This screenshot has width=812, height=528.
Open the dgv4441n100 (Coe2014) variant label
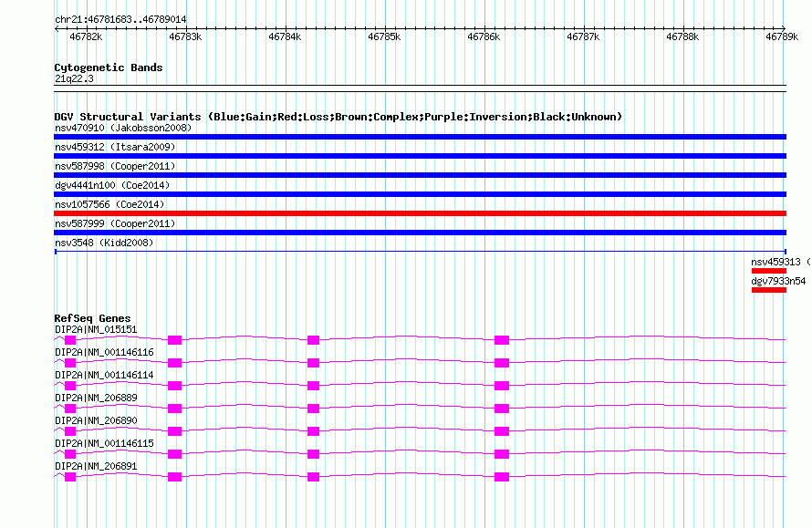(x=112, y=185)
